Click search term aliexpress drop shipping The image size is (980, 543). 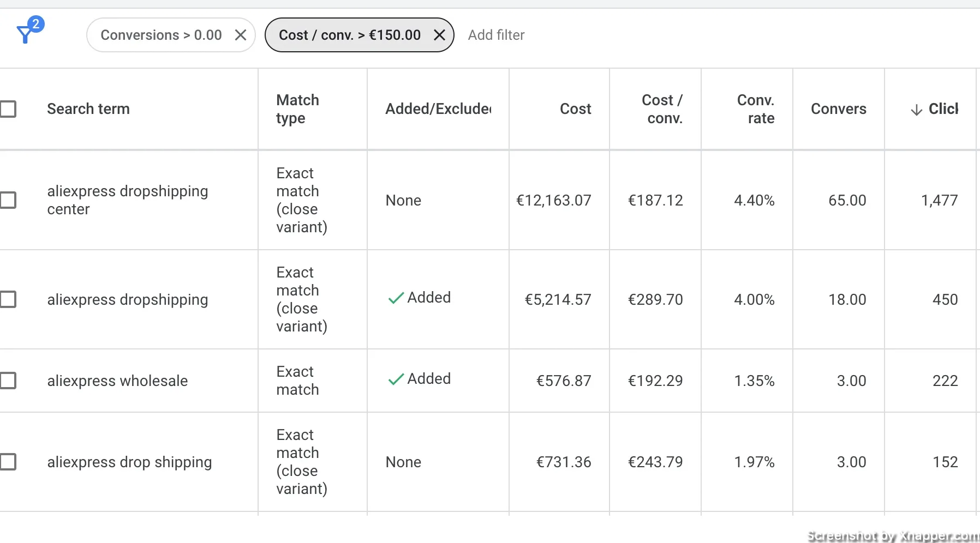click(x=129, y=462)
